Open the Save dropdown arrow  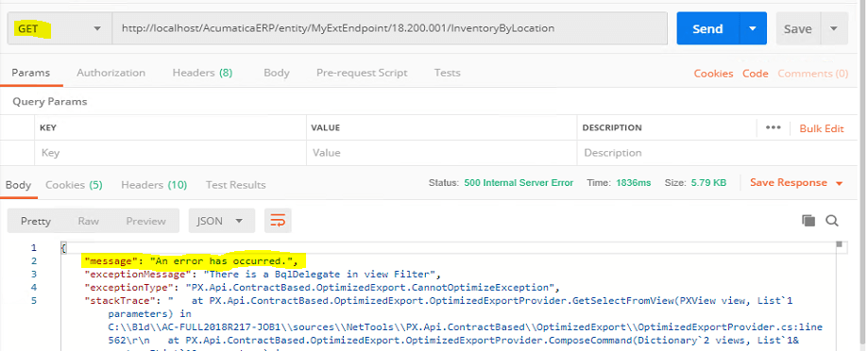point(834,28)
